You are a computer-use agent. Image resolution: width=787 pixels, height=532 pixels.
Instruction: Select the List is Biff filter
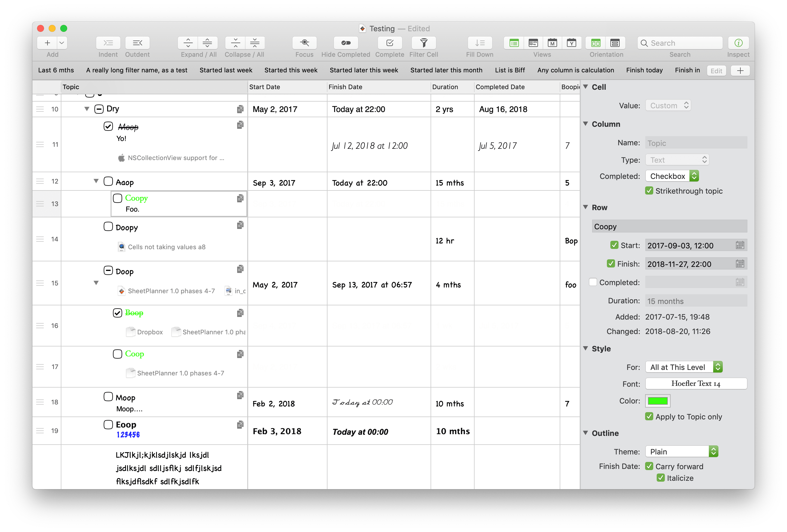tap(510, 70)
